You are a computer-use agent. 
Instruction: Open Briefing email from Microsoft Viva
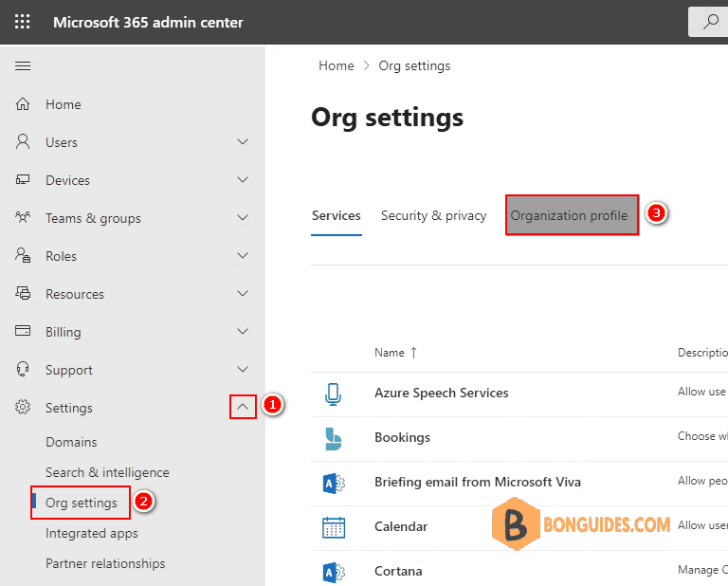coord(478,482)
